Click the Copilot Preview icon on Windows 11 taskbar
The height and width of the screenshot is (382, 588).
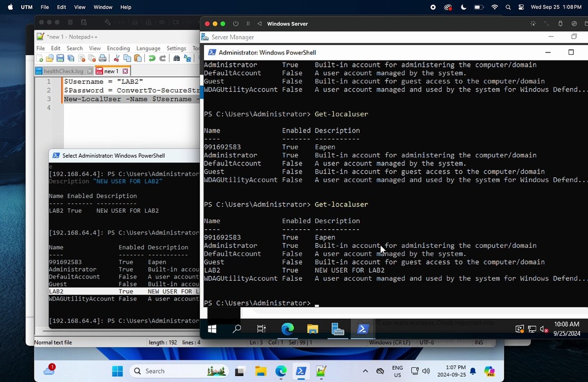point(489,371)
